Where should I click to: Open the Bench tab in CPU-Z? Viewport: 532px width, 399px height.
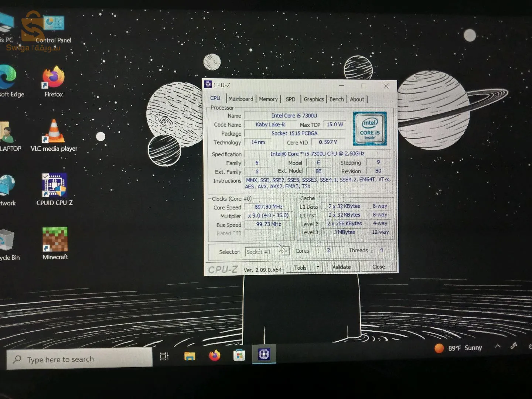point(336,99)
